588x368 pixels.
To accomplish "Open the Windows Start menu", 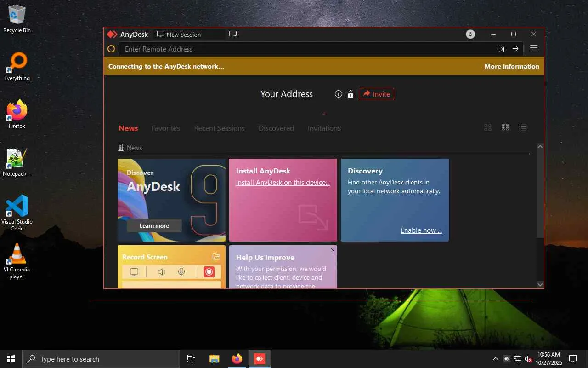I will tap(11, 359).
